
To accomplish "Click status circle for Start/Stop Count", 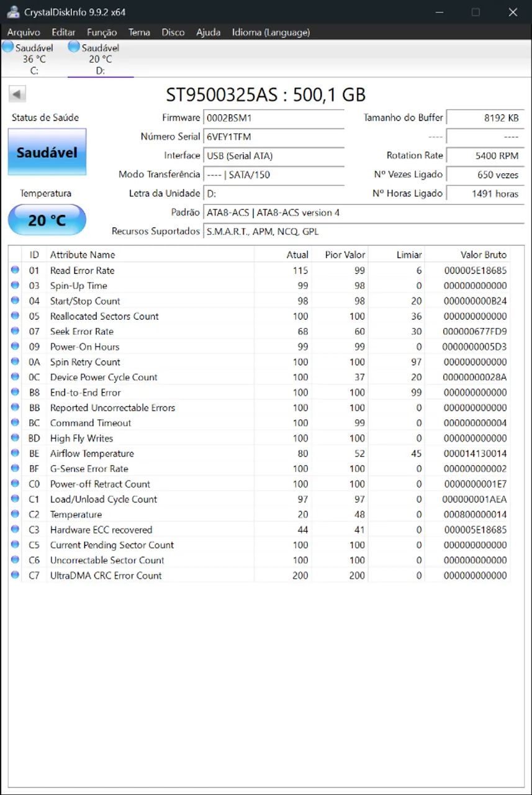I will point(15,301).
